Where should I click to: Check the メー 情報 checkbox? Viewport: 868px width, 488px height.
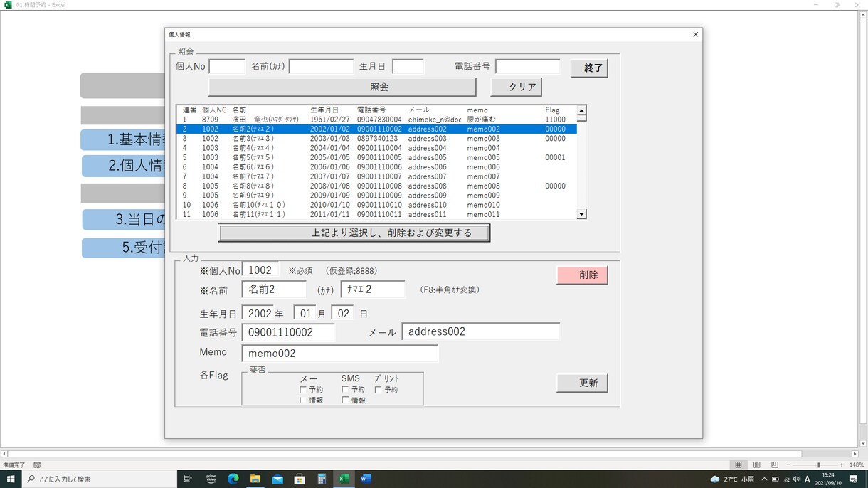(303, 401)
